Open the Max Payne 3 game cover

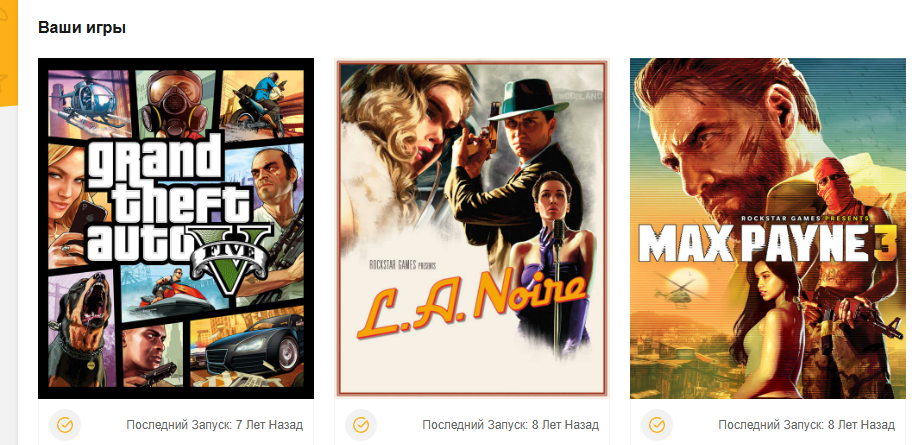(768, 228)
